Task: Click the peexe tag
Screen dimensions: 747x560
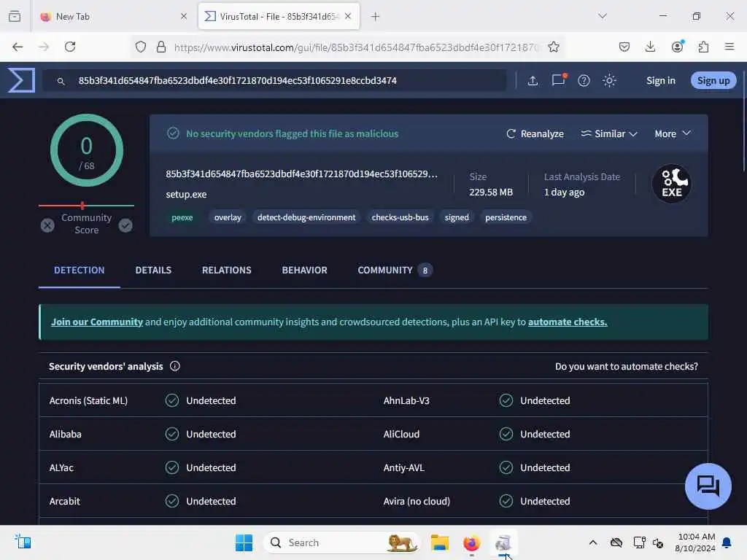Action: click(x=182, y=217)
